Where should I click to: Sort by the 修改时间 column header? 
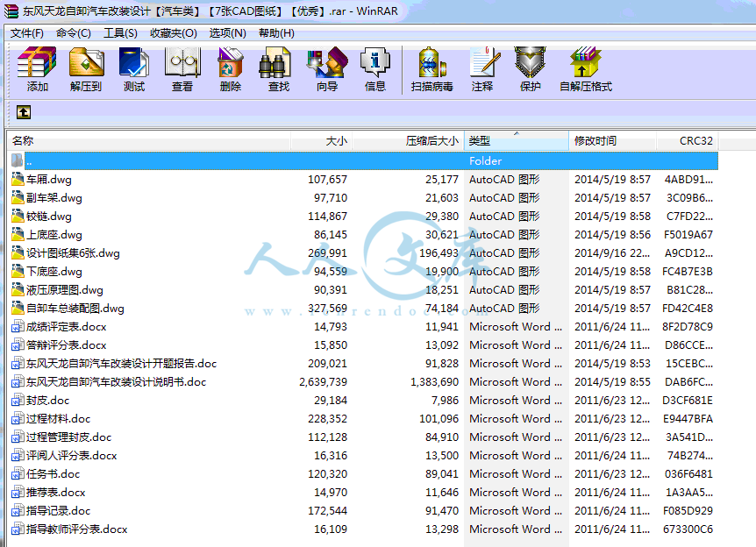(x=612, y=141)
